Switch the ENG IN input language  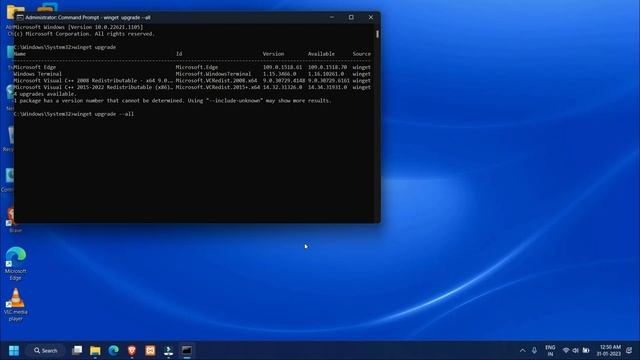[550, 351]
